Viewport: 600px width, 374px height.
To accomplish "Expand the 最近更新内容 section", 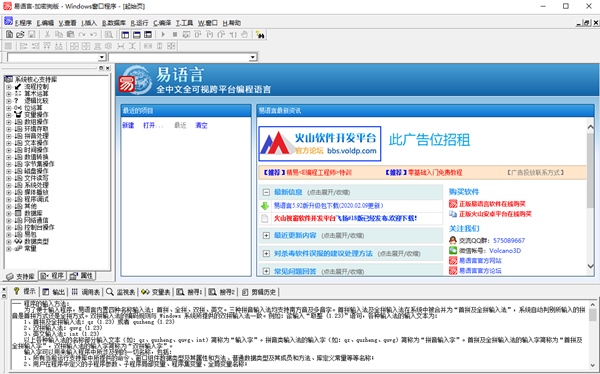I will 266,235.
